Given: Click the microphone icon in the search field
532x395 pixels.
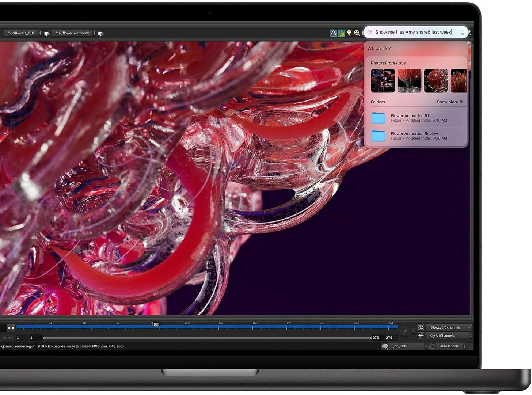Looking at the screenshot, I should point(462,32).
